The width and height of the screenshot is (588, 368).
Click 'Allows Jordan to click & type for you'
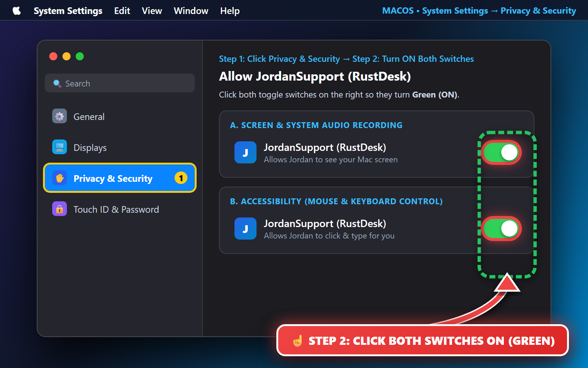(329, 236)
